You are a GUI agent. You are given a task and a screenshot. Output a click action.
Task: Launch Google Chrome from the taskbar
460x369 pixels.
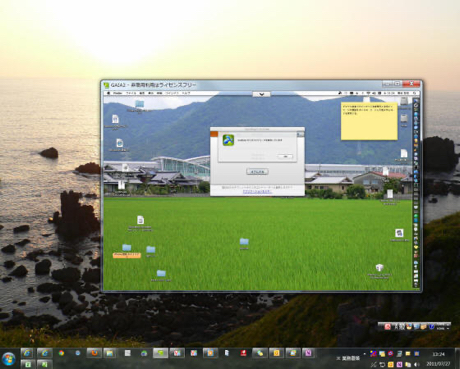point(61,353)
